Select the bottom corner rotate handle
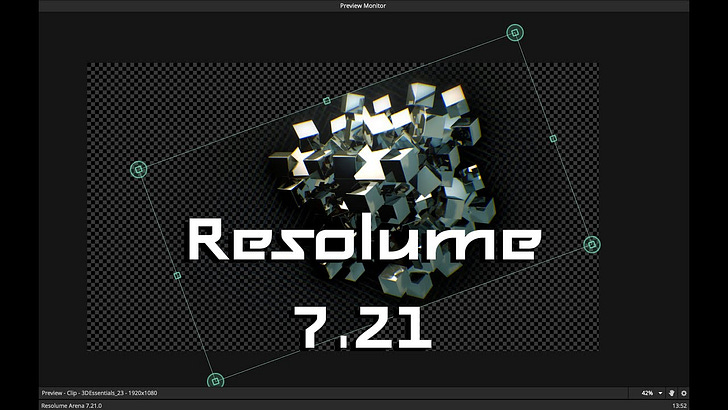The height and width of the screenshot is (410, 728). 215,381
